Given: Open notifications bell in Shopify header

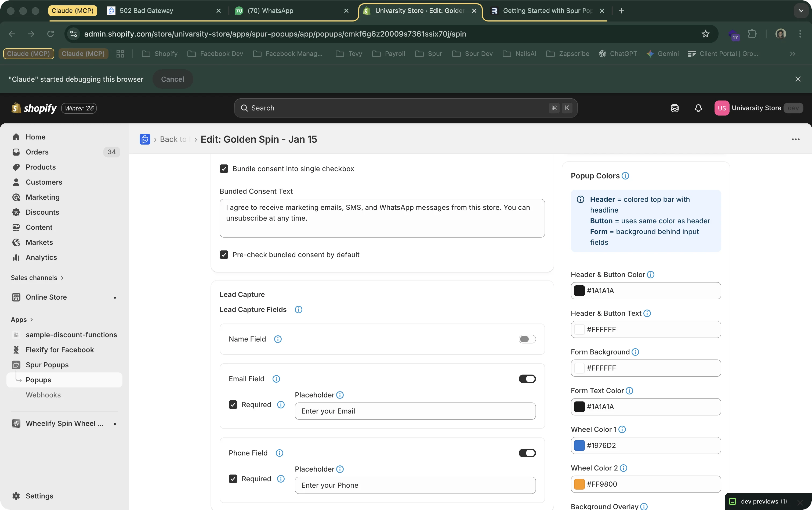Looking at the screenshot, I should point(698,108).
